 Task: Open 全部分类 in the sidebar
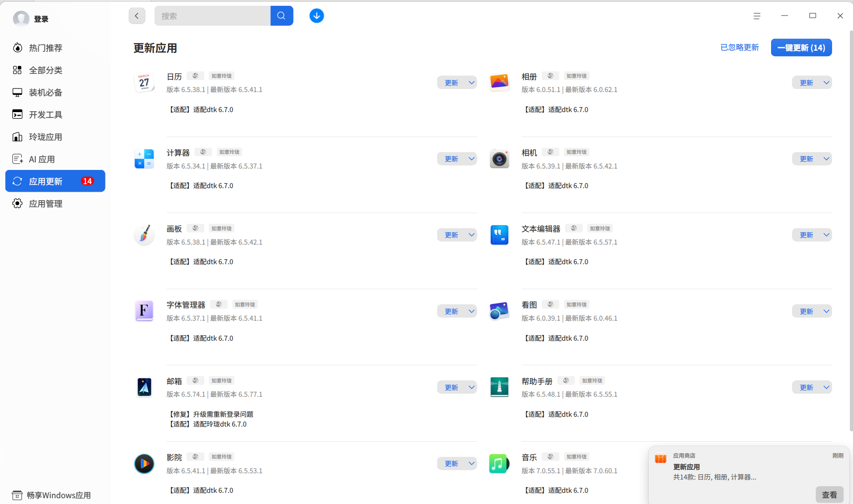point(55,70)
